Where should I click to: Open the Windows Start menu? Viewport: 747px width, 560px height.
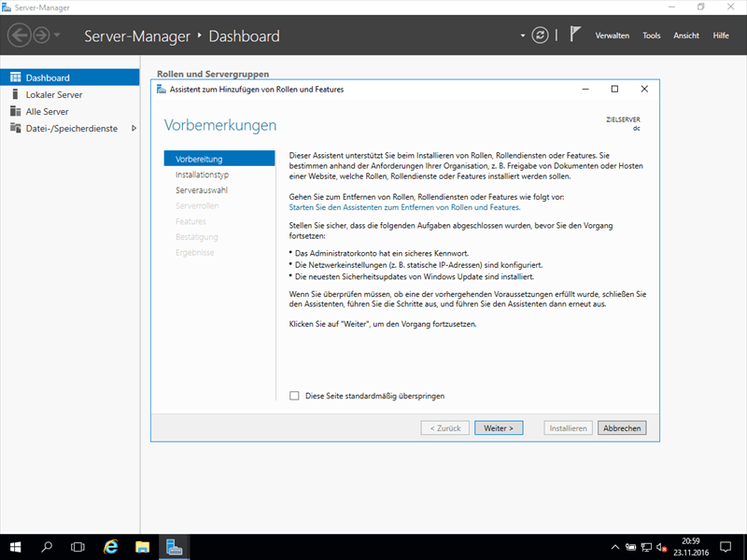15,547
